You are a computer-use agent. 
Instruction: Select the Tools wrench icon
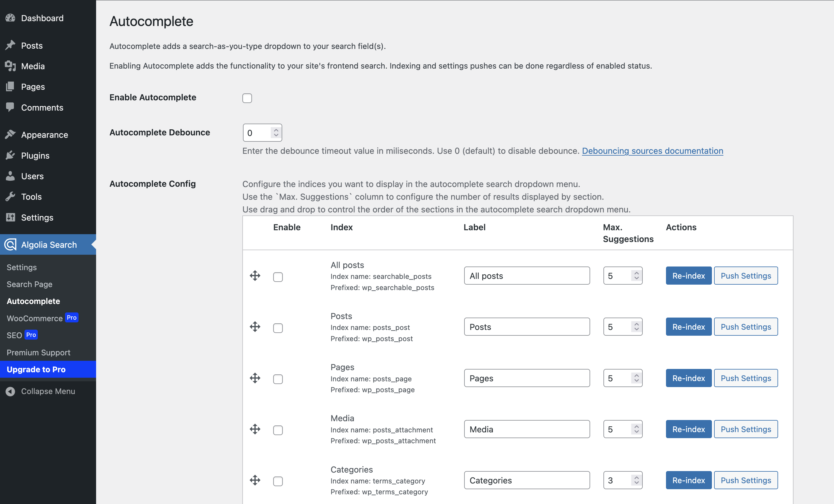(x=11, y=196)
